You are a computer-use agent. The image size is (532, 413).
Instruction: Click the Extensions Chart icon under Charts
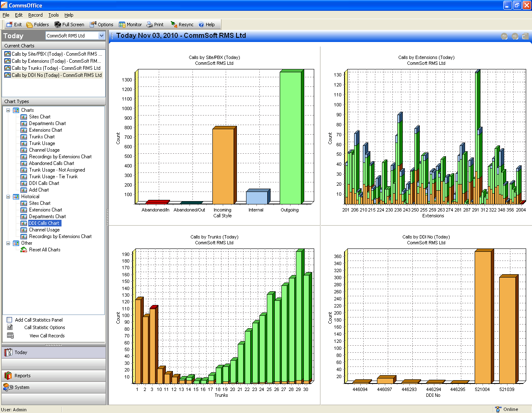pos(24,130)
